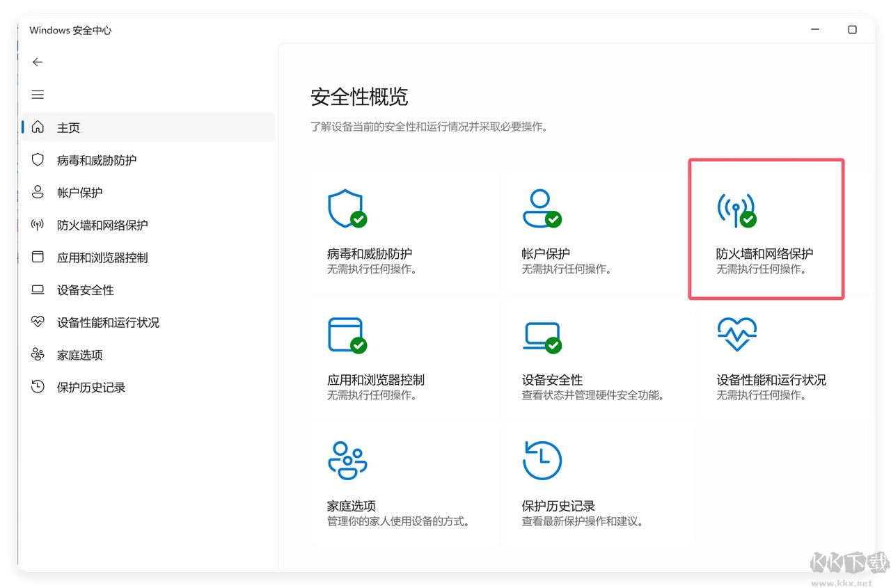The height and width of the screenshot is (588, 891).
Task: Select the 设备安全性 monitor icon in sidebar
Action: (38, 289)
